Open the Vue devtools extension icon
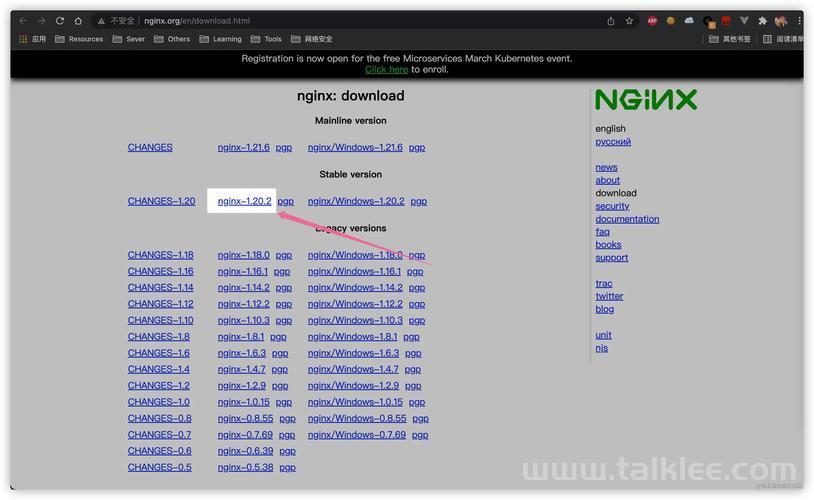 point(744,21)
